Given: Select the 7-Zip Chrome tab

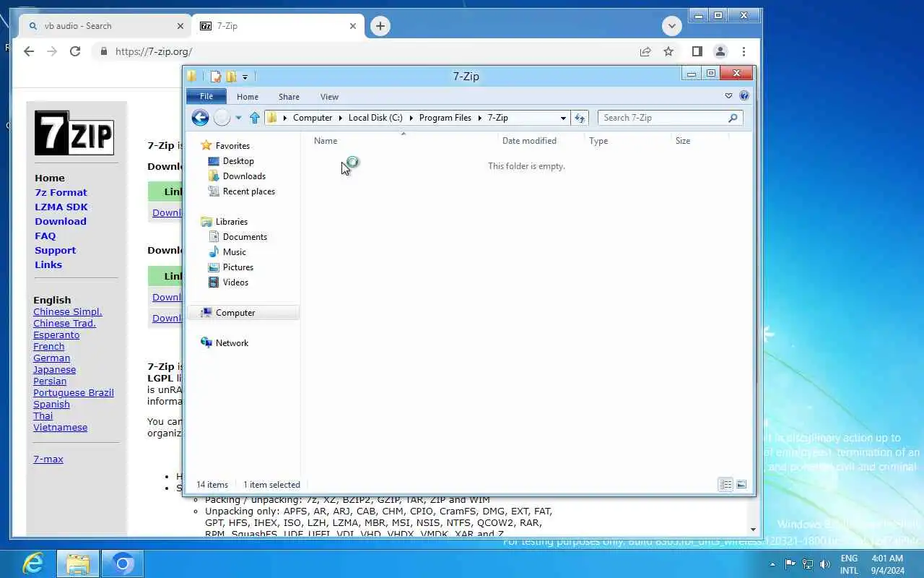Looking at the screenshot, I should pos(278,26).
